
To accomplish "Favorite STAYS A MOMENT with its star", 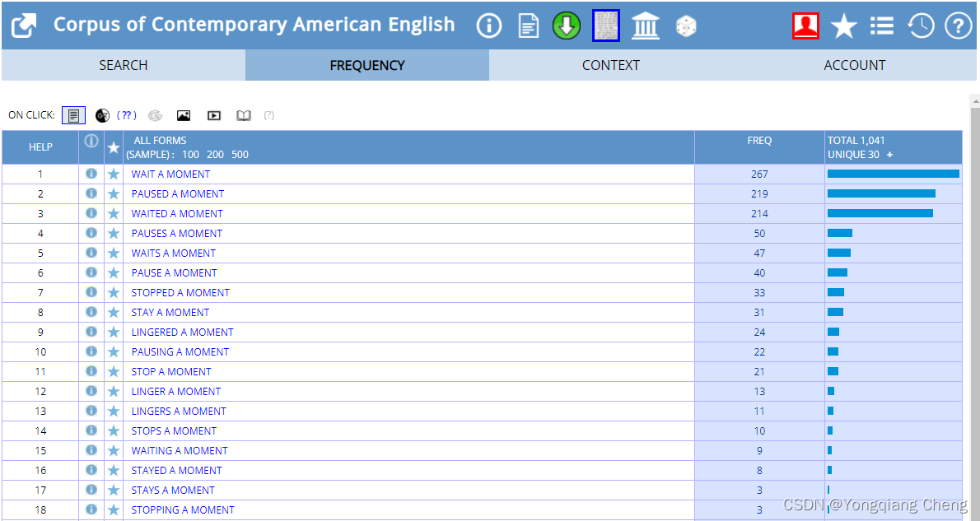I will (113, 490).
